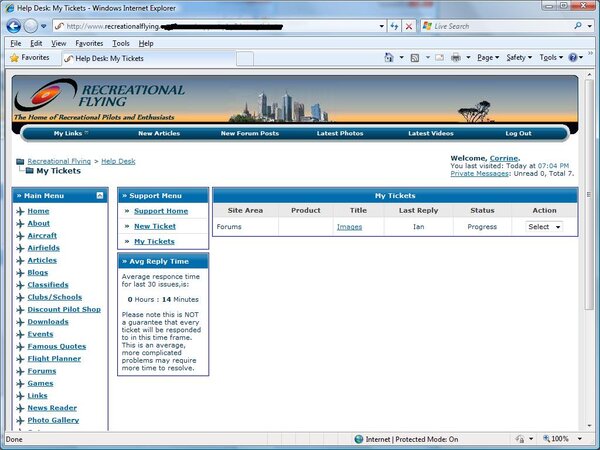Screen dimensions: 600x450
Task: Click the Recreational Flying logo
Action: 100,101
